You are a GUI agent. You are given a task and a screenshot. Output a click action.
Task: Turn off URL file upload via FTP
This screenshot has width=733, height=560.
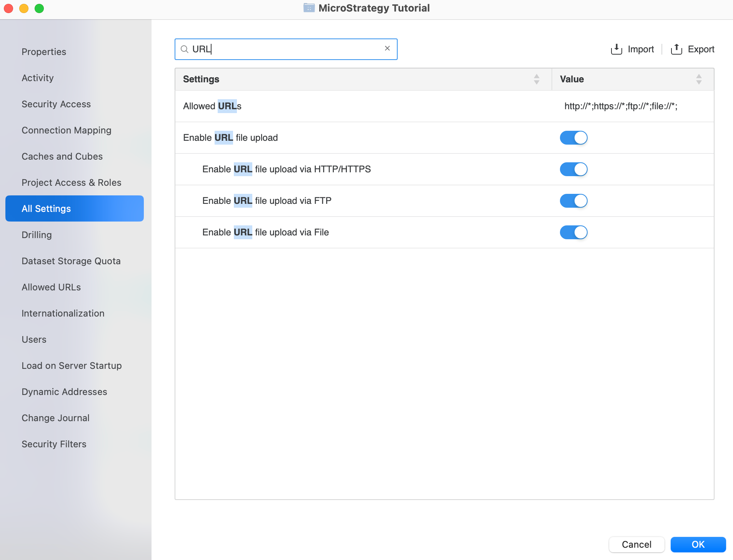(x=573, y=201)
